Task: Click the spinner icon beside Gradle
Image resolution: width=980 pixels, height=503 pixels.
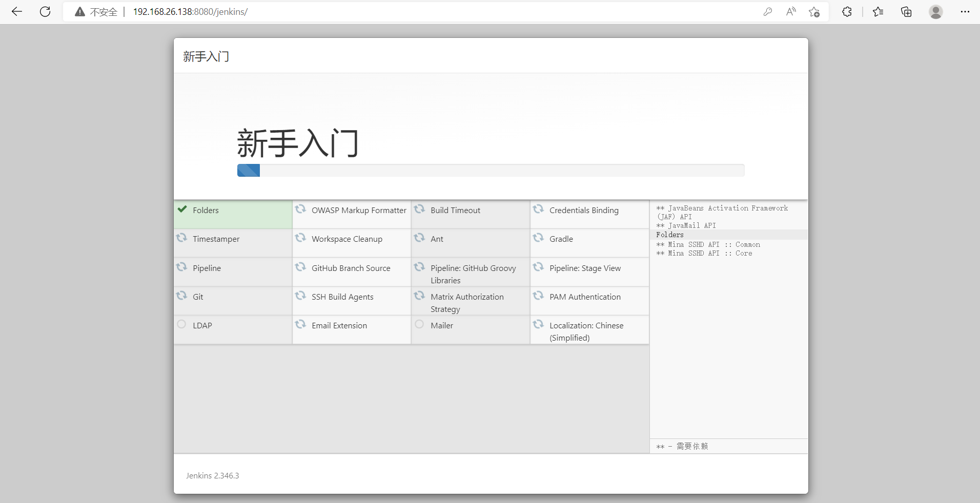Action: pyautogui.click(x=538, y=238)
